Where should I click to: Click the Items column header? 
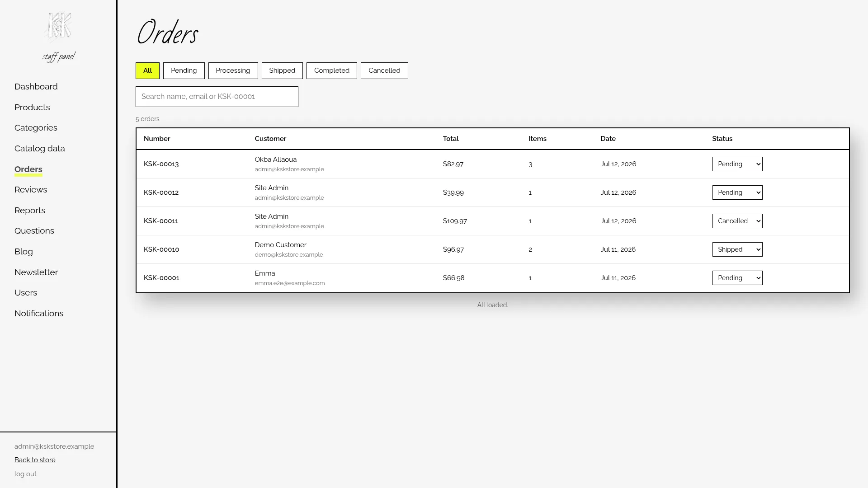[x=538, y=139]
